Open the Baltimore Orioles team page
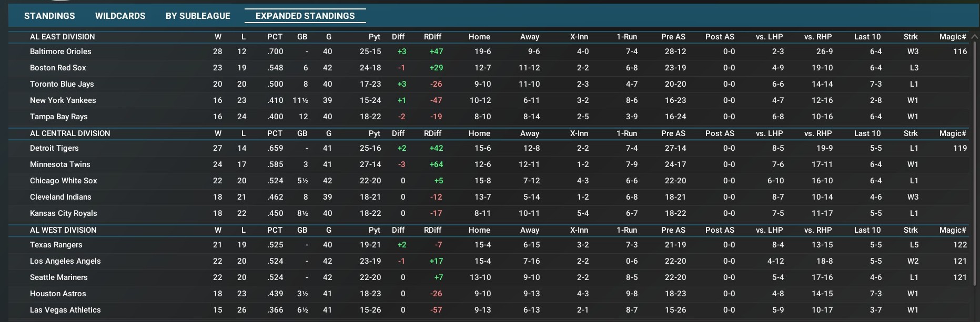Viewport: 980px width, 322px height. click(60, 51)
